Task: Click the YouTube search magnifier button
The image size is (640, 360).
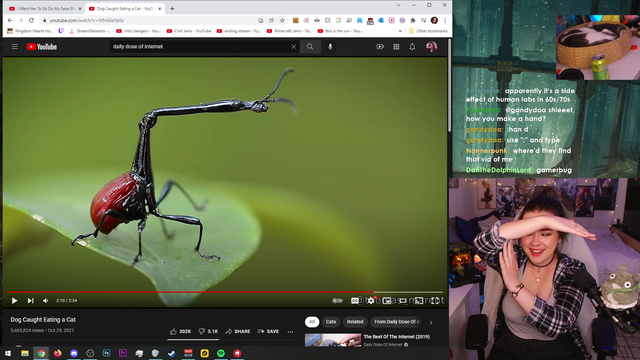Action: (310, 47)
